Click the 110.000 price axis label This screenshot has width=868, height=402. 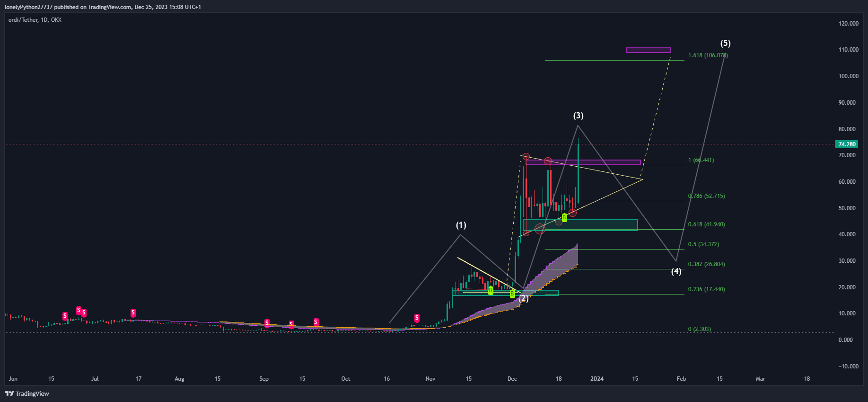pyautogui.click(x=849, y=50)
